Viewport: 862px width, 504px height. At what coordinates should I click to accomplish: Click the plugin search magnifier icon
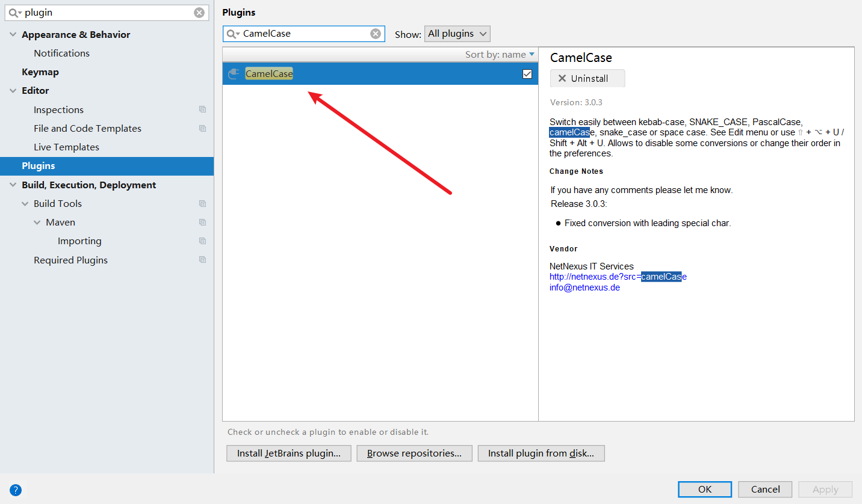pyautogui.click(x=232, y=34)
